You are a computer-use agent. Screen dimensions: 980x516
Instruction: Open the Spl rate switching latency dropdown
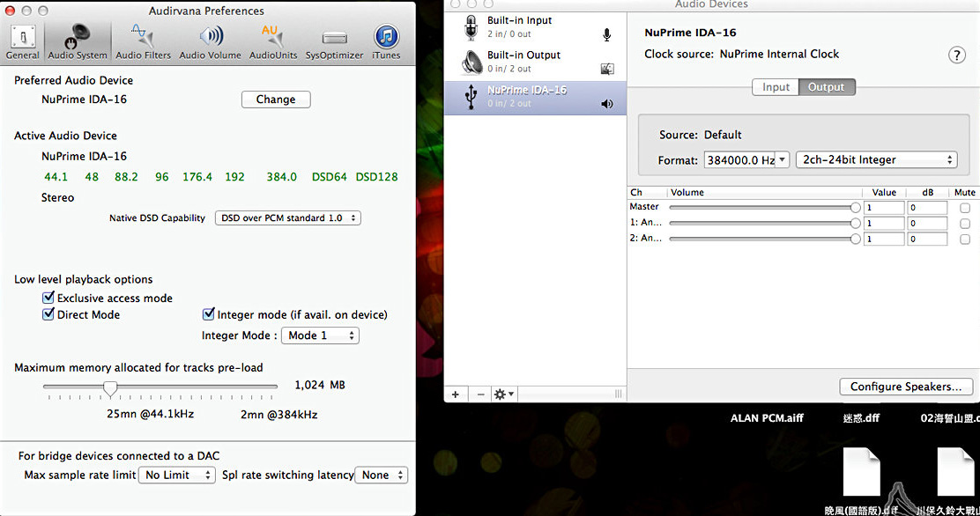click(x=382, y=475)
